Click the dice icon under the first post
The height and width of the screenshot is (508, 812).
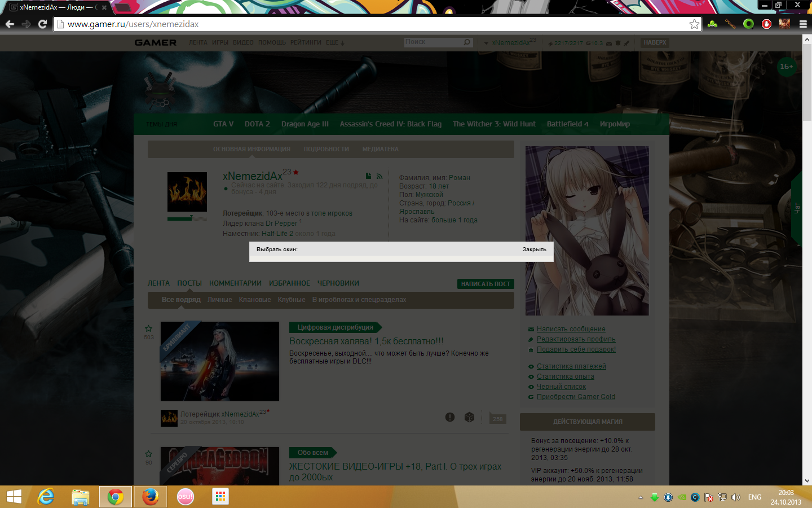point(469,417)
